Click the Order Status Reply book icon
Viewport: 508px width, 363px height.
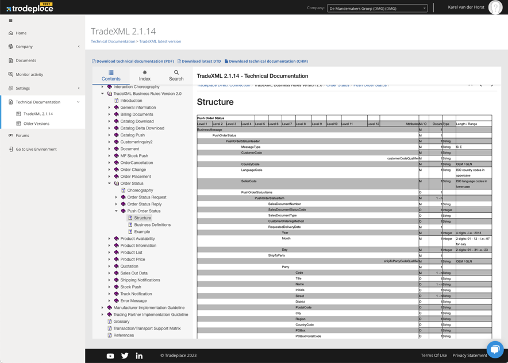123,204
